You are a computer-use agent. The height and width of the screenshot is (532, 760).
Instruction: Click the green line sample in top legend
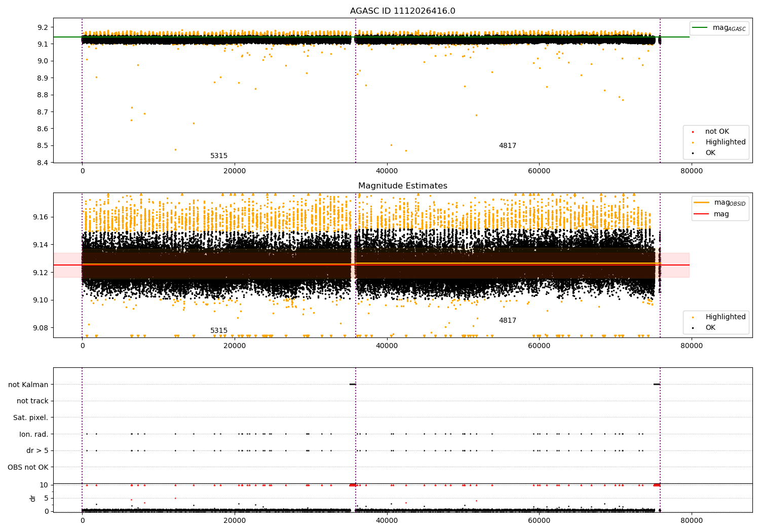(700, 28)
